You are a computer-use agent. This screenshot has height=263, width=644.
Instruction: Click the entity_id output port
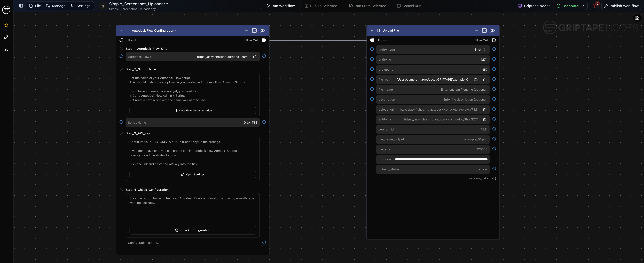(494, 59)
